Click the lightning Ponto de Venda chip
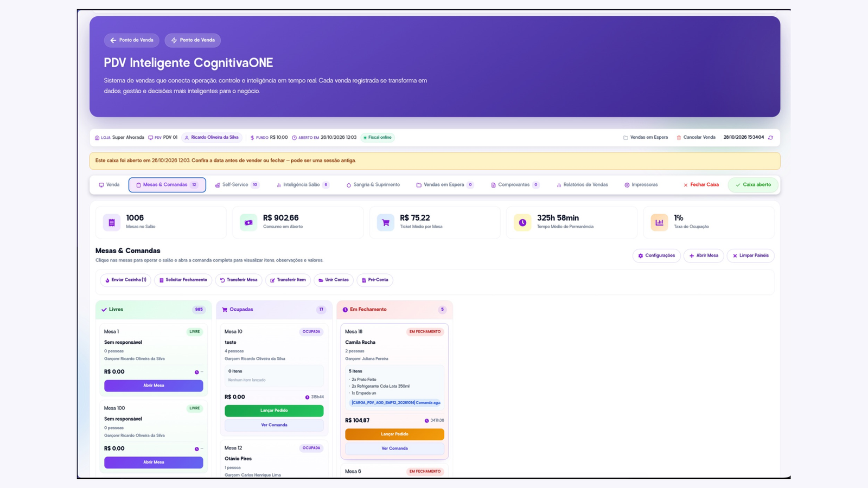868x488 pixels. click(193, 40)
